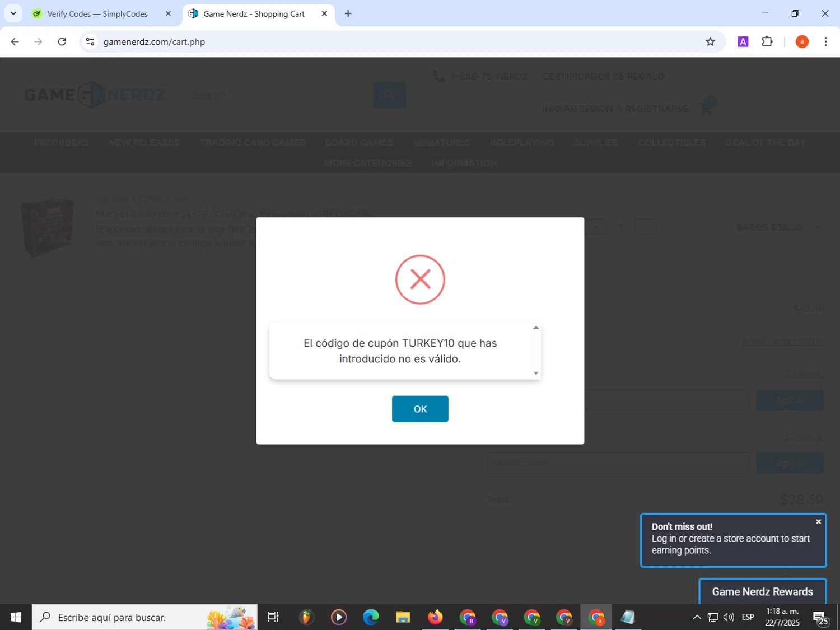Screen dimensions: 840x630
Task: Increase the cart item quantity
Action: [x=645, y=227]
